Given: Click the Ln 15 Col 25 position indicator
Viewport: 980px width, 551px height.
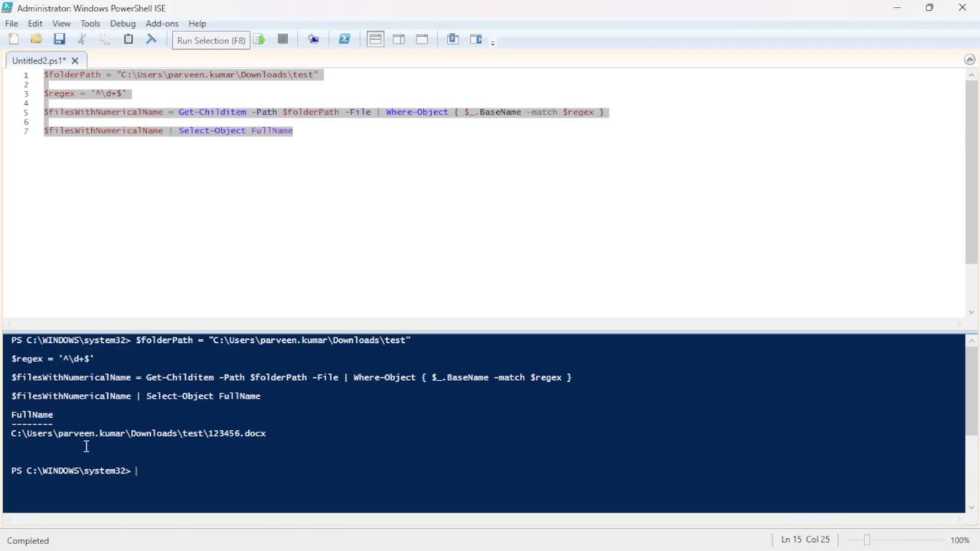Looking at the screenshot, I should pos(805,540).
